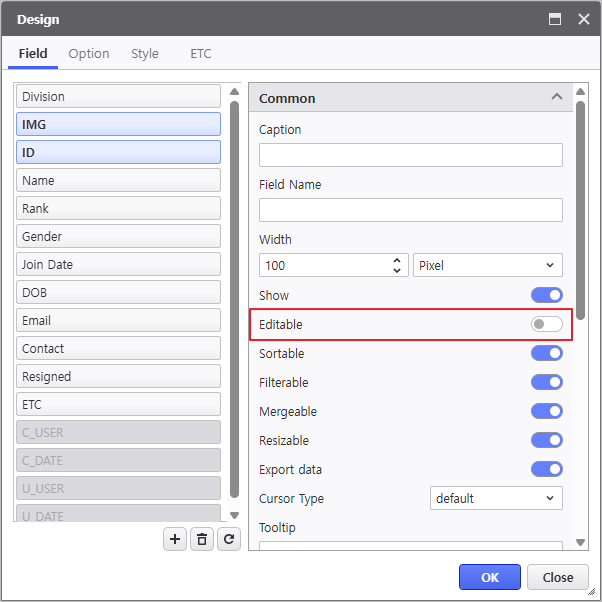602x602 pixels.
Task: Click the Caption input field
Action: point(410,155)
